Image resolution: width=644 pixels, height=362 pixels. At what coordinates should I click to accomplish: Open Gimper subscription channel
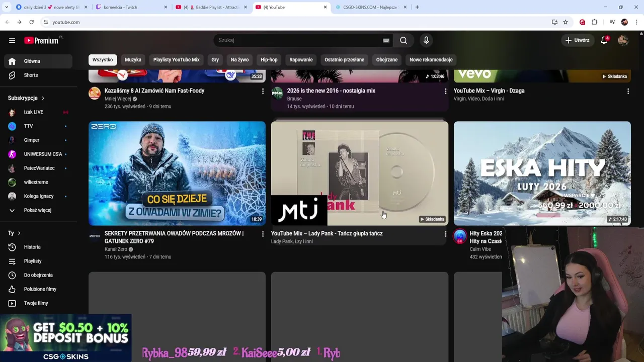[x=38, y=140]
